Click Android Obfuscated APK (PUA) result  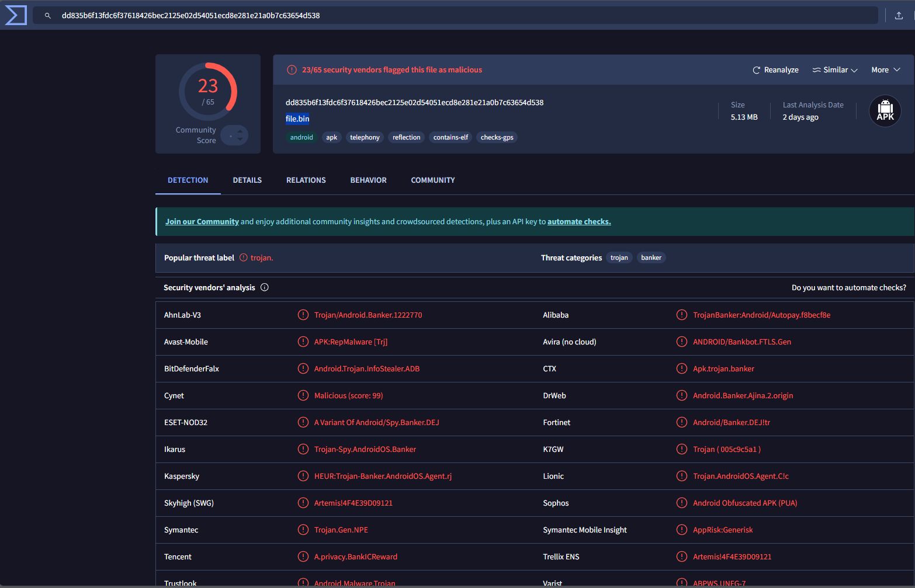point(745,503)
